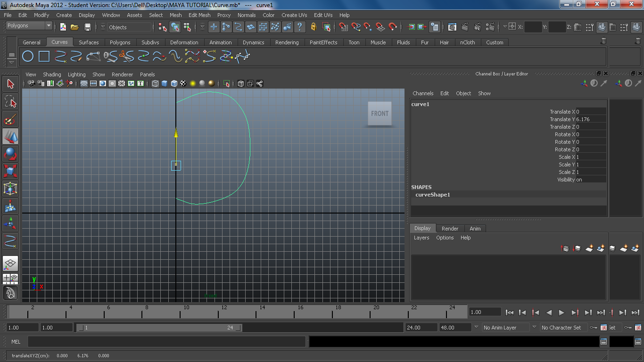Go to start of playback range

(509, 312)
